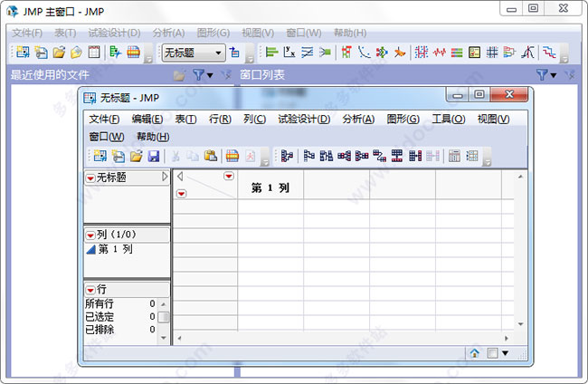Collapse panels with left triangle in grid corner
This screenshot has height=384, width=588.
(180, 176)
